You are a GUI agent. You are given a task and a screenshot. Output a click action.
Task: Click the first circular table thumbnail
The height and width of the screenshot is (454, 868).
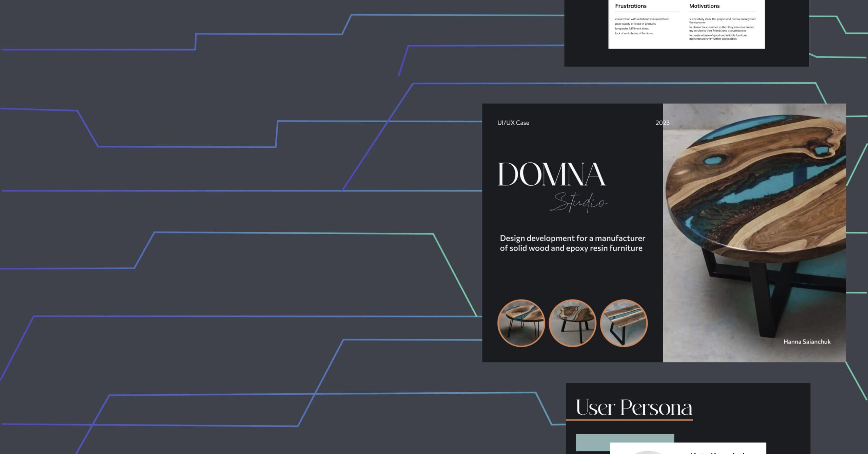tap(521, 323)
